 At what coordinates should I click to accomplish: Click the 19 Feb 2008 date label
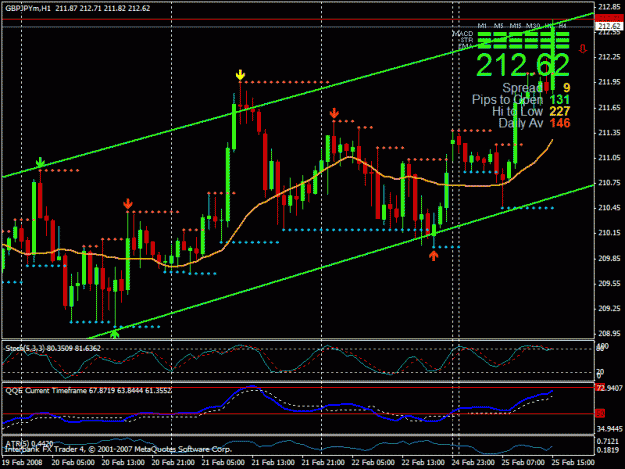pos(22,462)
